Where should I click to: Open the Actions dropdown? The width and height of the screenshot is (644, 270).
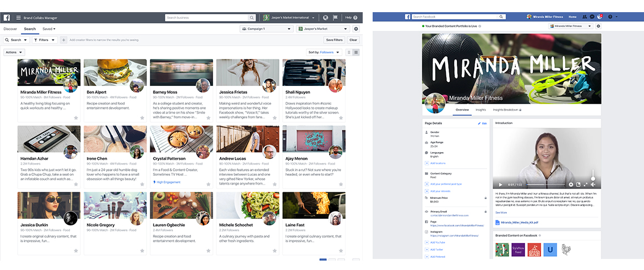(14, 52)
